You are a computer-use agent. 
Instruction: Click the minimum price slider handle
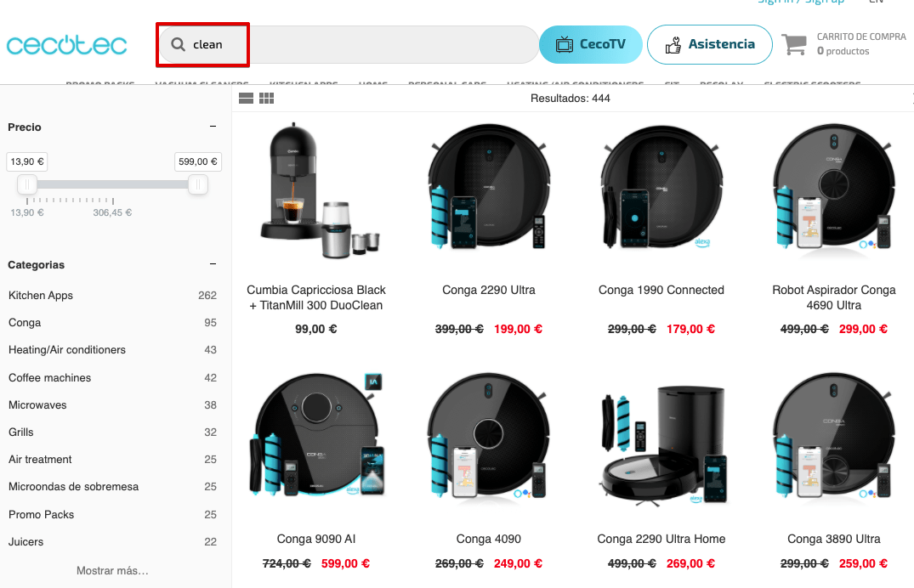(27, 184)
